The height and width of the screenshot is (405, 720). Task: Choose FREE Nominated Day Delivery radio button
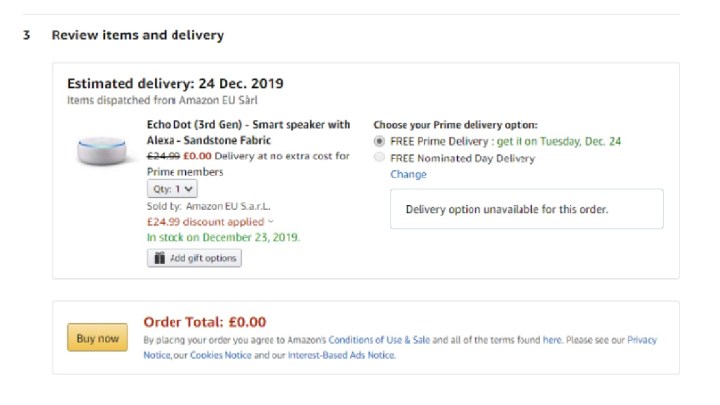379,158
